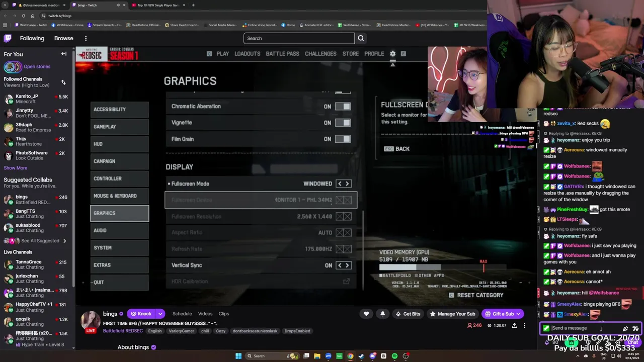The image size is (644, 362).
Task: Change followed channels sort order icon
Action: 63,82
